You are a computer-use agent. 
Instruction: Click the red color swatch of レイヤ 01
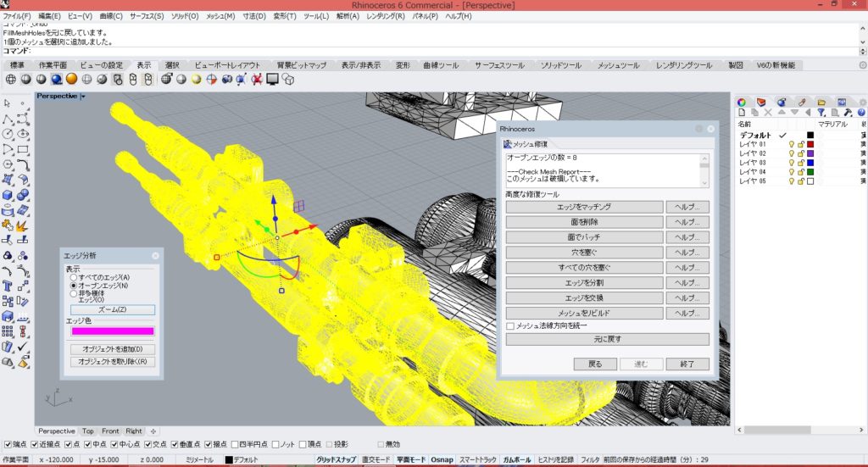point(810,144)
